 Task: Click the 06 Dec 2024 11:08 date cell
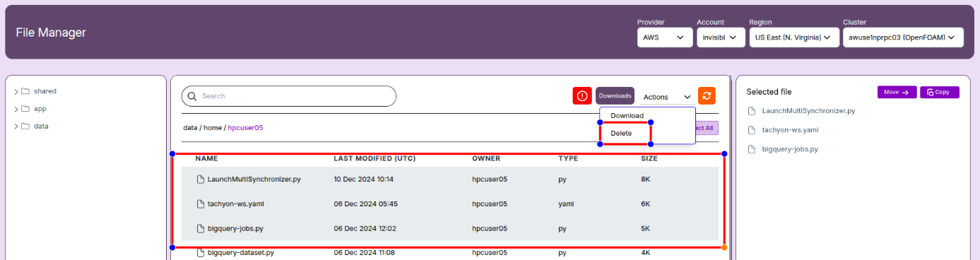364,252
